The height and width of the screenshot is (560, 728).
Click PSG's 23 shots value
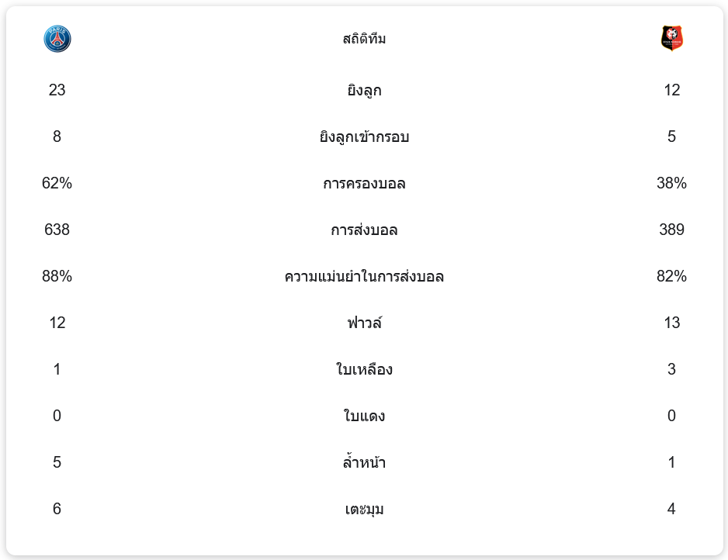pyautogui.click(x=57, y=90)
